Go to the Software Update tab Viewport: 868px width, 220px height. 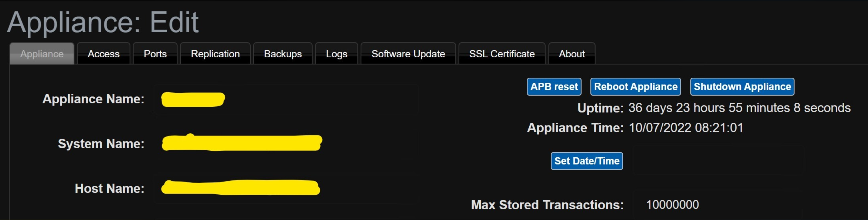(408, 53)
